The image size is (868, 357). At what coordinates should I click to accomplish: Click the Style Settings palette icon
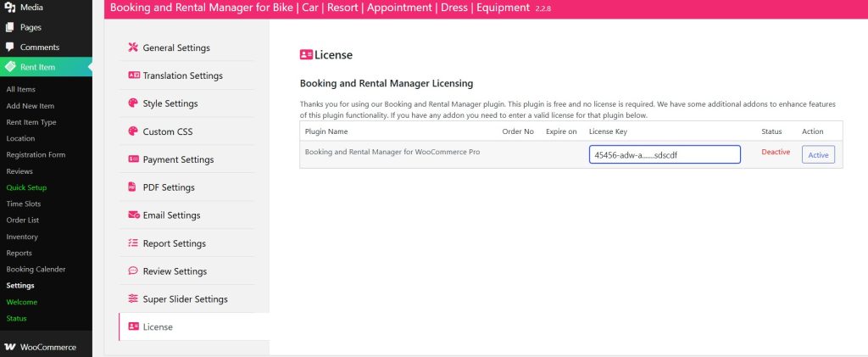[x=133, y=103]
